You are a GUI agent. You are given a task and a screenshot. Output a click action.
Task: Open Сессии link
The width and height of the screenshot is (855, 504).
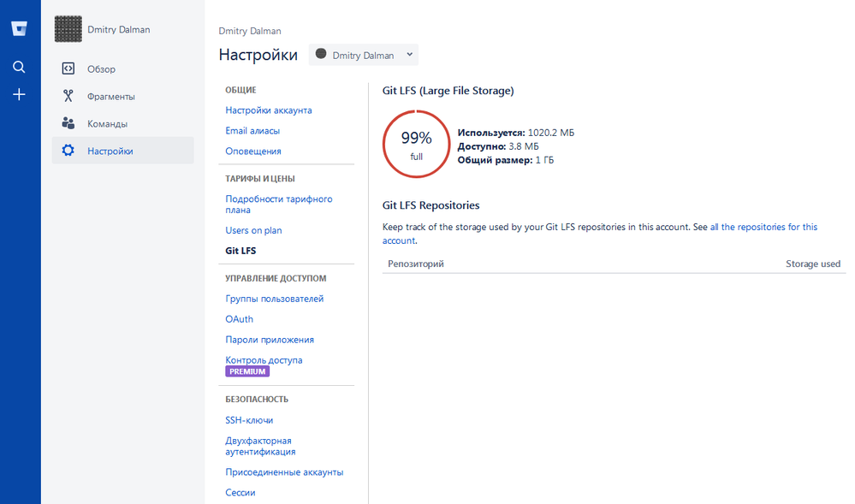240,493
